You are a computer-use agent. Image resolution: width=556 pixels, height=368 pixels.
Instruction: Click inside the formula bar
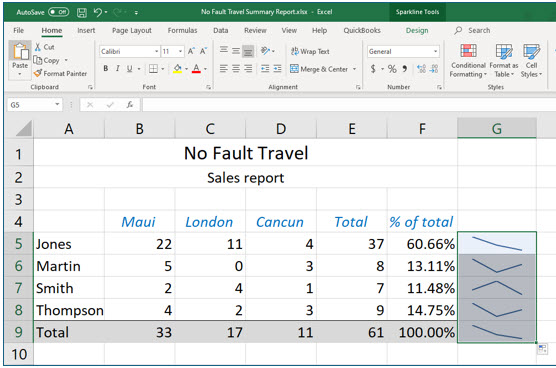349,105
